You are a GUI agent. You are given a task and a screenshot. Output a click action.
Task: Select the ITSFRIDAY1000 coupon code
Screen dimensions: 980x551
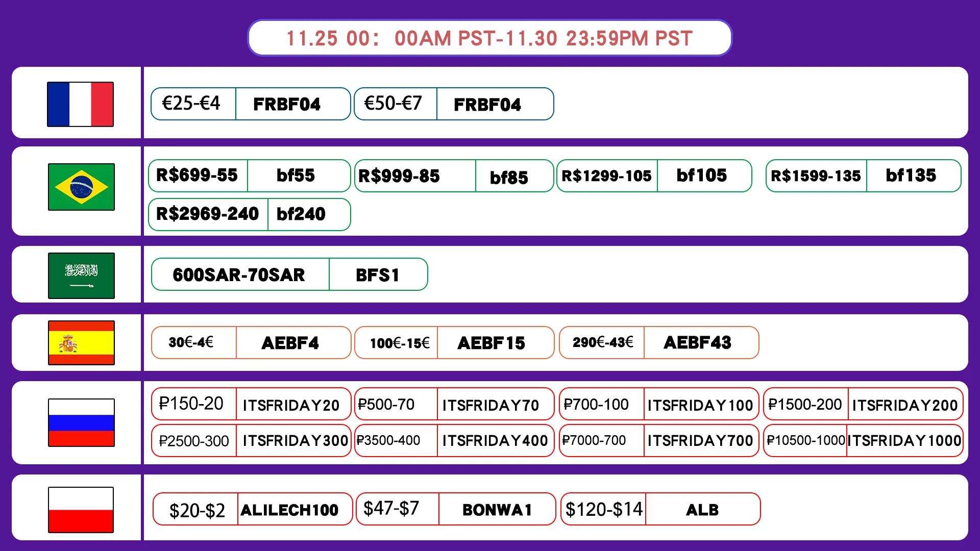(904, 440)
